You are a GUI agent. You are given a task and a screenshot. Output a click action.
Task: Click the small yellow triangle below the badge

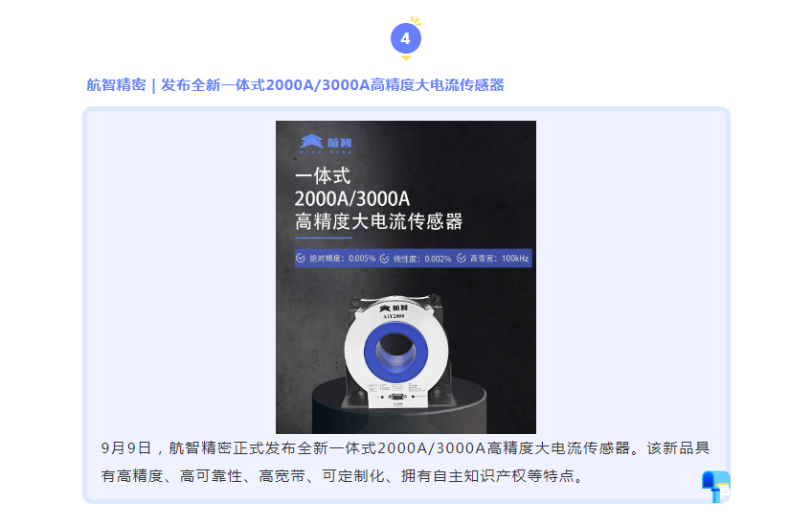406,58
